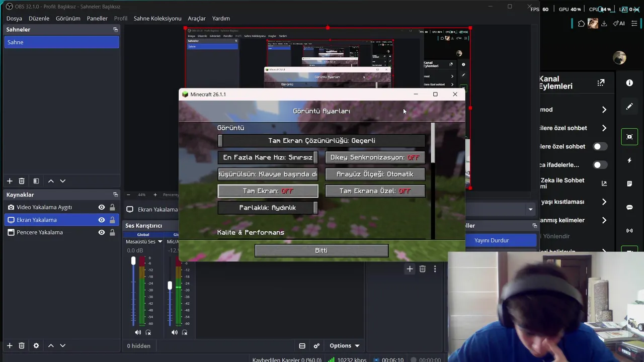Pop out the Sahneler dock panel
Screen dimensions: 644x362
[x=115, y=30]
